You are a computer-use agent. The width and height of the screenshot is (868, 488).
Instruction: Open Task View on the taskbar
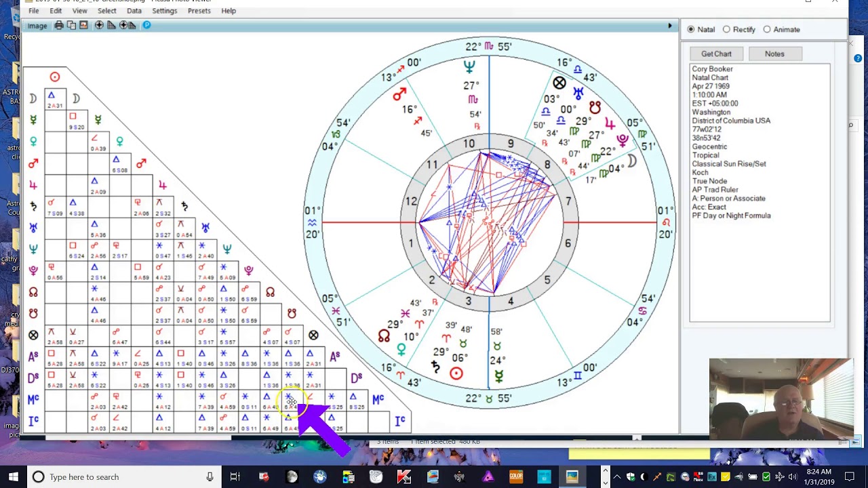click(235, 476)
